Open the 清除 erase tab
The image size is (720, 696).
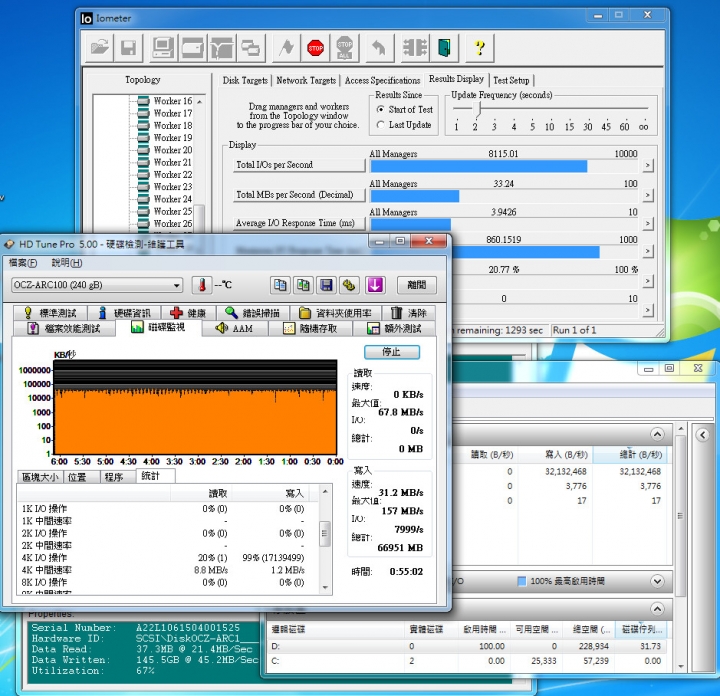click(x=408, y=313)
